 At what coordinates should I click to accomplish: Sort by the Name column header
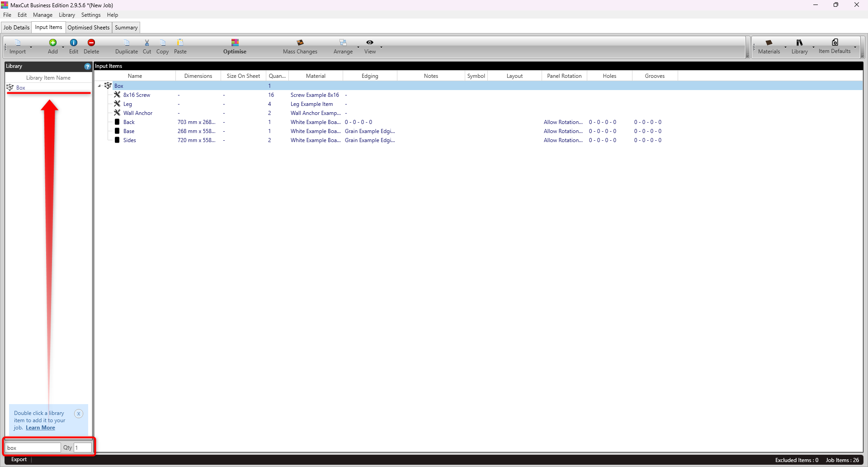tap(135, 76)
